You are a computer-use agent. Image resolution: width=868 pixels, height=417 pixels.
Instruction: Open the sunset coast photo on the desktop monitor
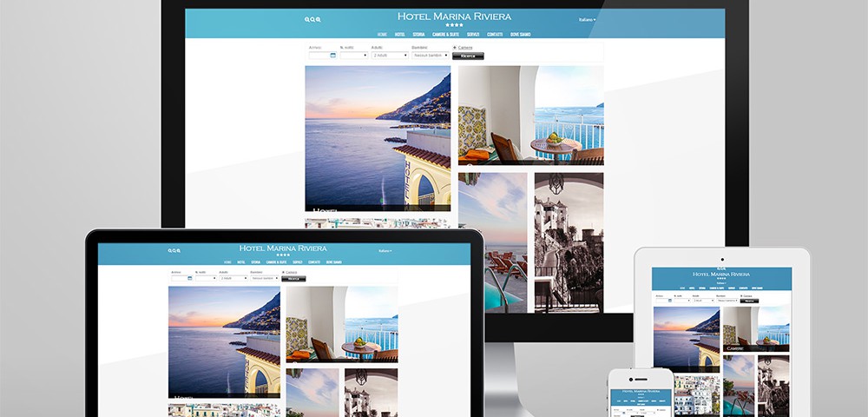378,138
